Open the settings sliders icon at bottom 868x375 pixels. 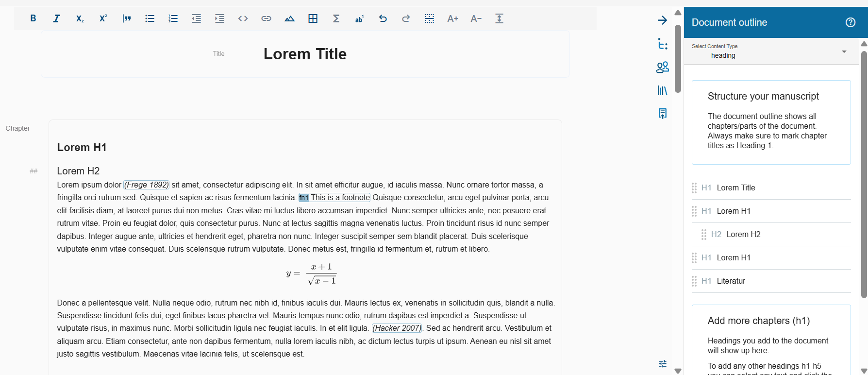(662, 363)
